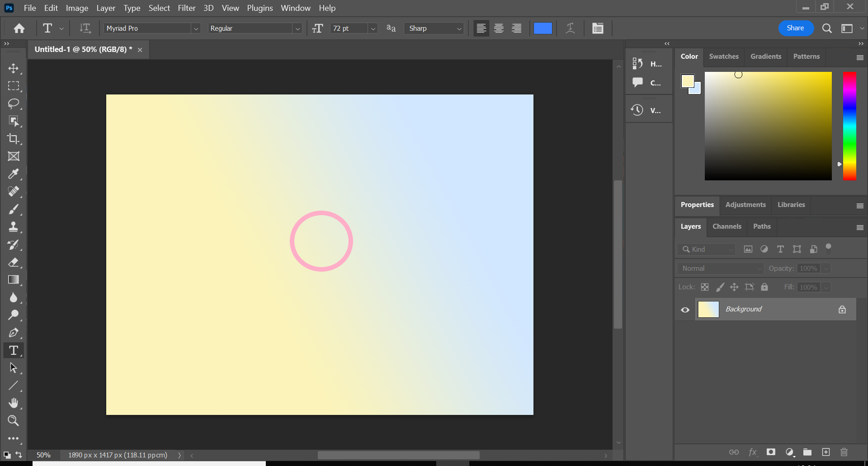
Task: Open the Kind layer filter dropdown
Action: click(x=707, y=249)
